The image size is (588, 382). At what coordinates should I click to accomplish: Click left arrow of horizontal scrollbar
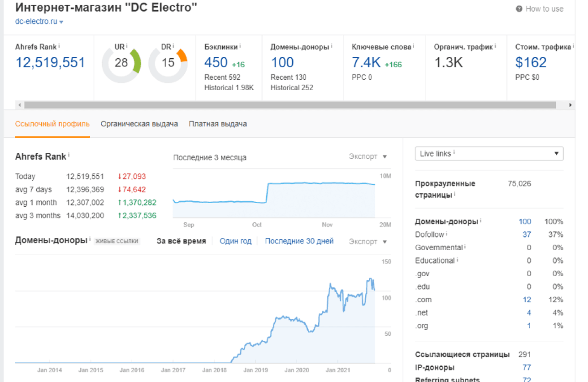coord(19,105)
